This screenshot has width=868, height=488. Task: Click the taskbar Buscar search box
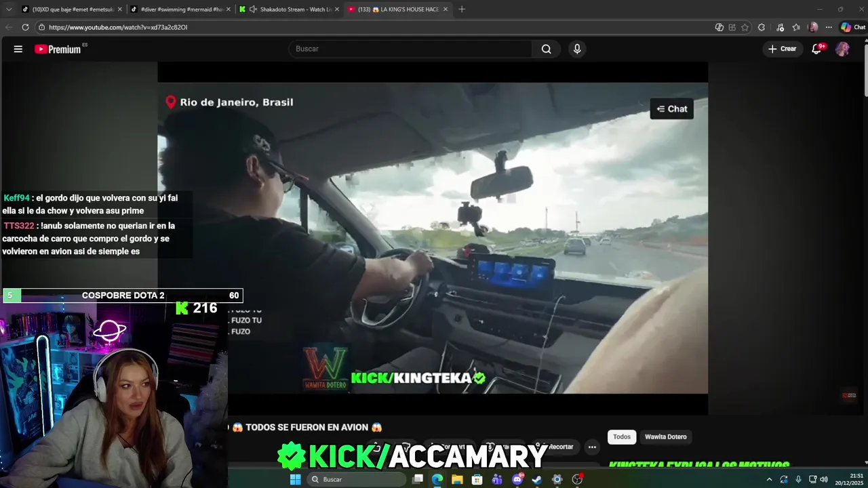(x=356, y=479)
